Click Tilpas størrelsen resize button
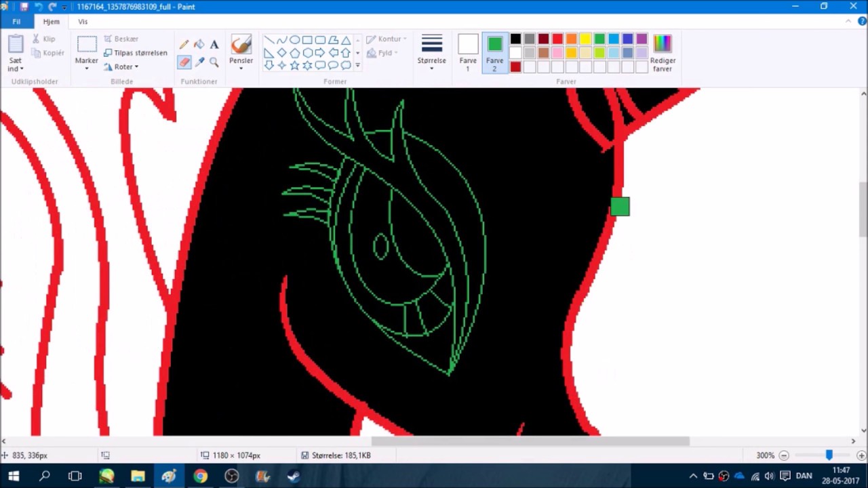 tap(135, 53)
